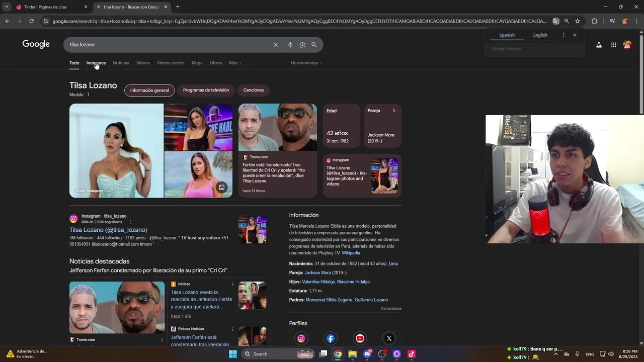This screenshot has height=362, width=644.
Task: Open the Chrome extensions puzzle icon
Action: pyautogui.click(x=594, y=21)
